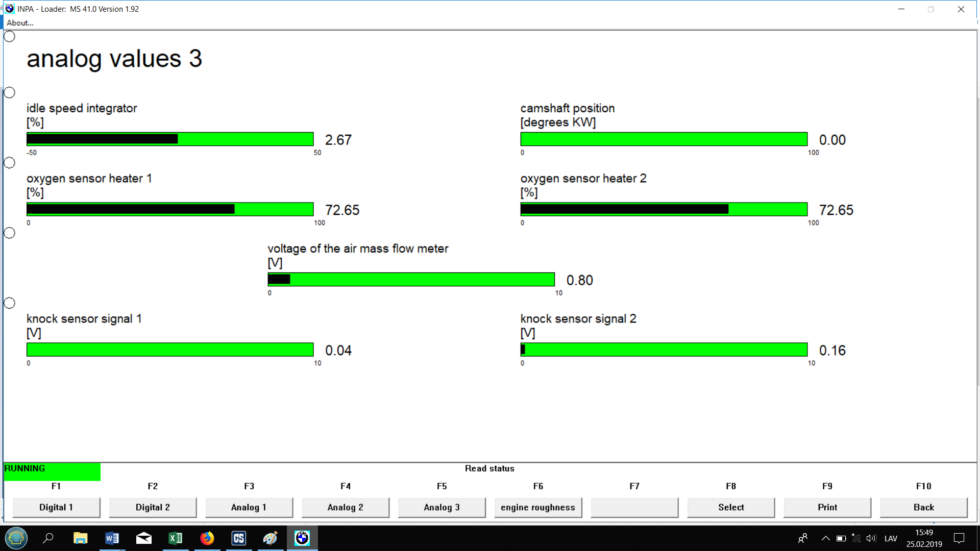Screen dimensions: 980x551
Task: Open the About... menu
Action: (20, 23)
